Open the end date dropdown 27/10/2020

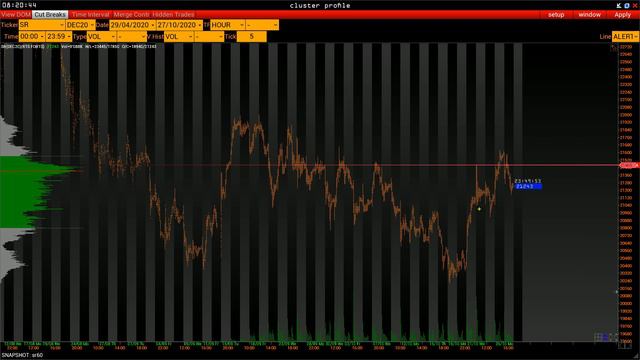[x=179, y=25]
